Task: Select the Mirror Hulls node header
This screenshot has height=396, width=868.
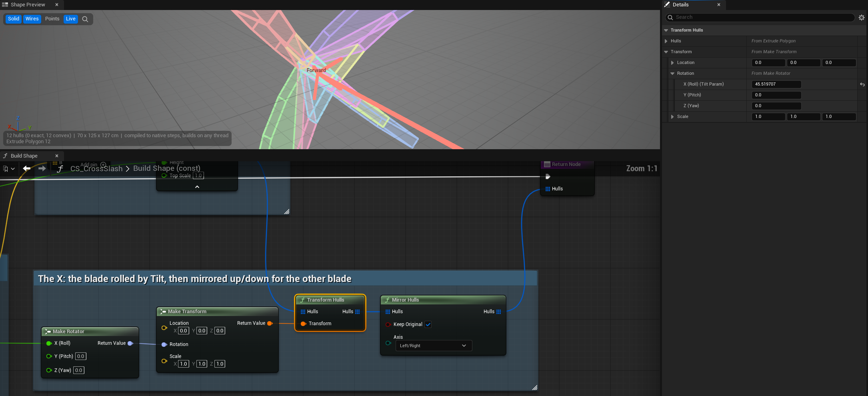Action: (443, 300)
